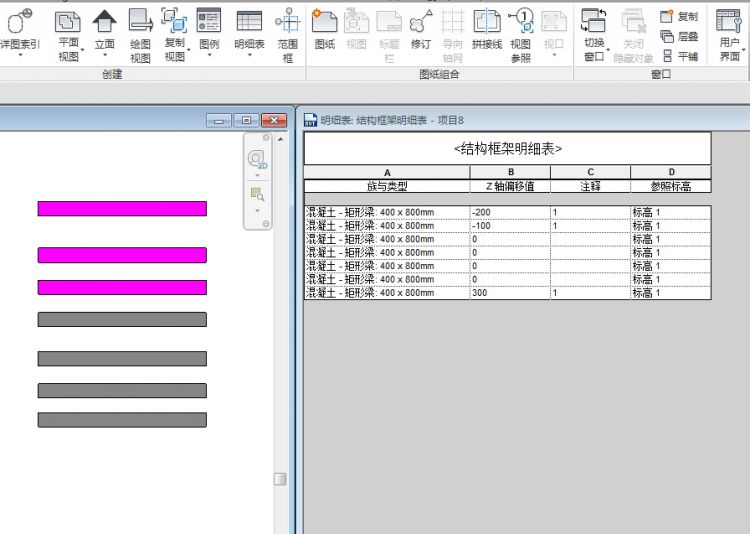This screenshot has width=750, height=534.
Task: Click the Z 轴偏移值 header cell
Action: [510, 186]
